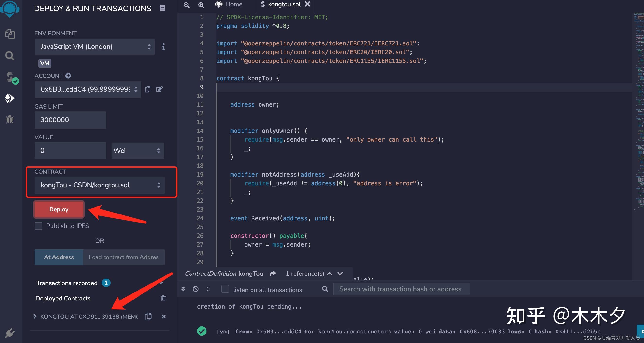Focus the transaction hash search field
This screenshot has width=644, height=343.
[x=401, y=289]
